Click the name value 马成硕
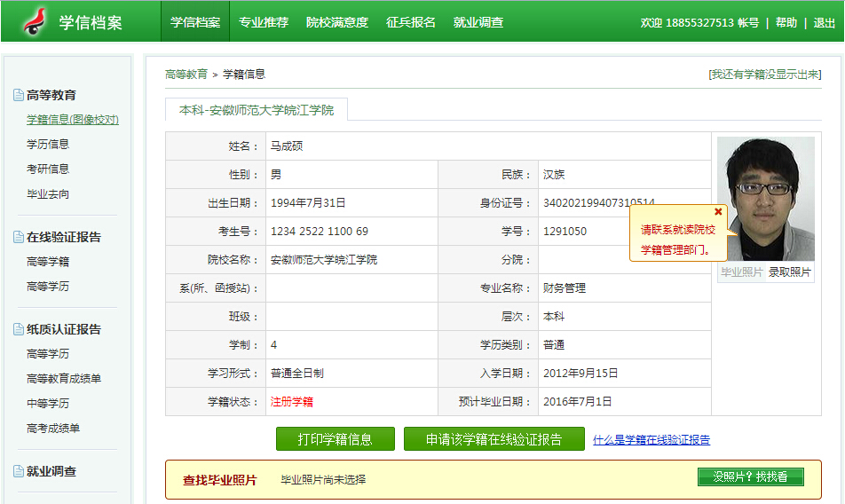 coord(287,146)
